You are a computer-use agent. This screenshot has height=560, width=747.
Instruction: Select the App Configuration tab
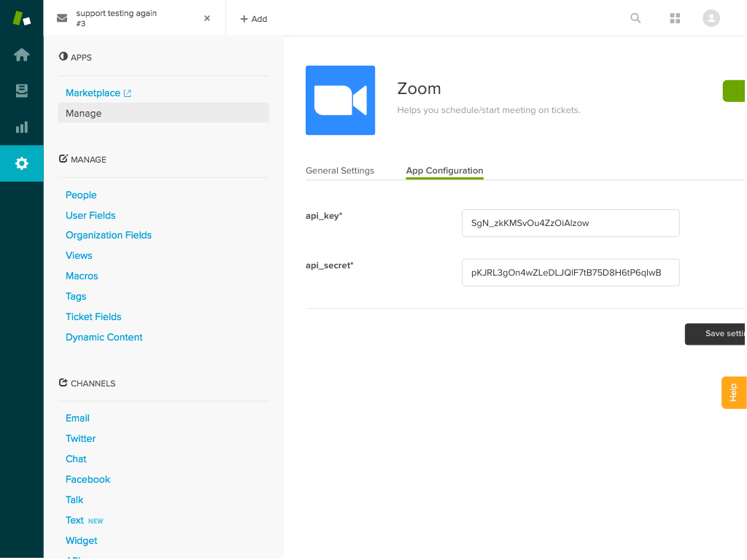pos(444,171)
